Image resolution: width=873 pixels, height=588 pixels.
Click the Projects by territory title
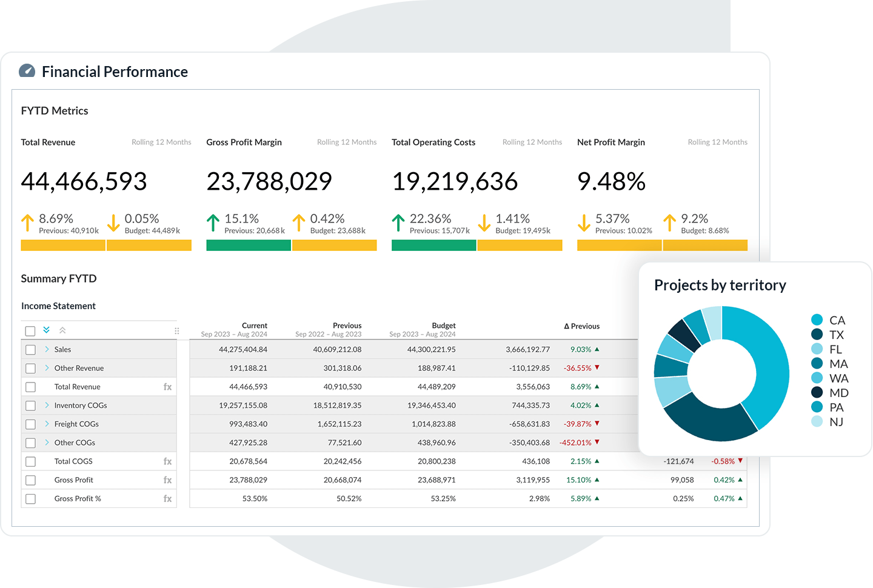click(x=720, y=285)
